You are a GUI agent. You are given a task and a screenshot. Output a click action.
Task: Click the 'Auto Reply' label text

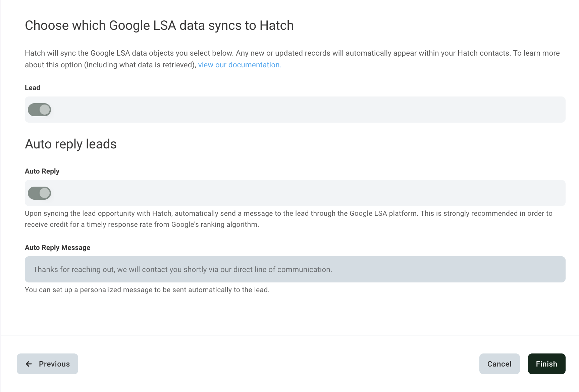point(42,171)
